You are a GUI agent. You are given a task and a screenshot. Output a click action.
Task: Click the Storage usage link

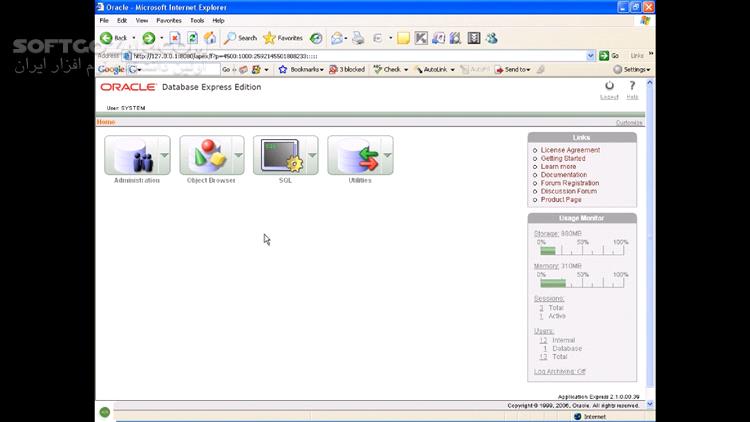click(x=546, y=233)
